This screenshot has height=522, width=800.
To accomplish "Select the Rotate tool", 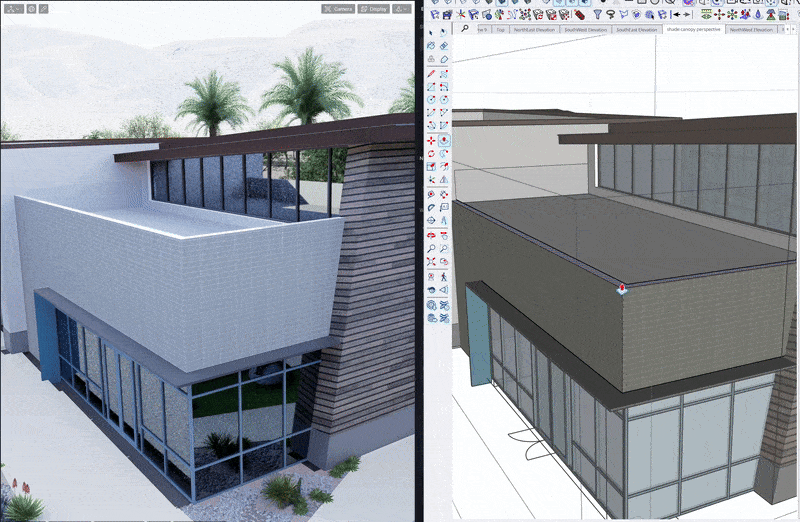I will [x=431, y=153].
